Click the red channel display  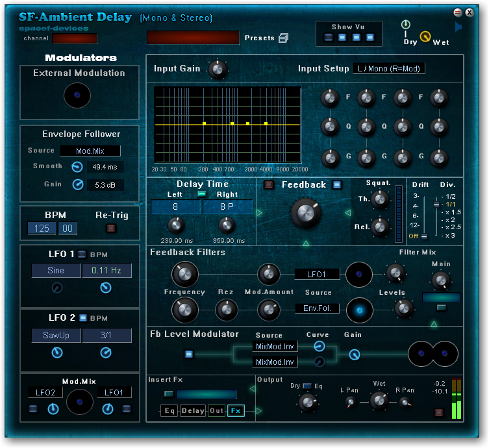tap(75, 39)
